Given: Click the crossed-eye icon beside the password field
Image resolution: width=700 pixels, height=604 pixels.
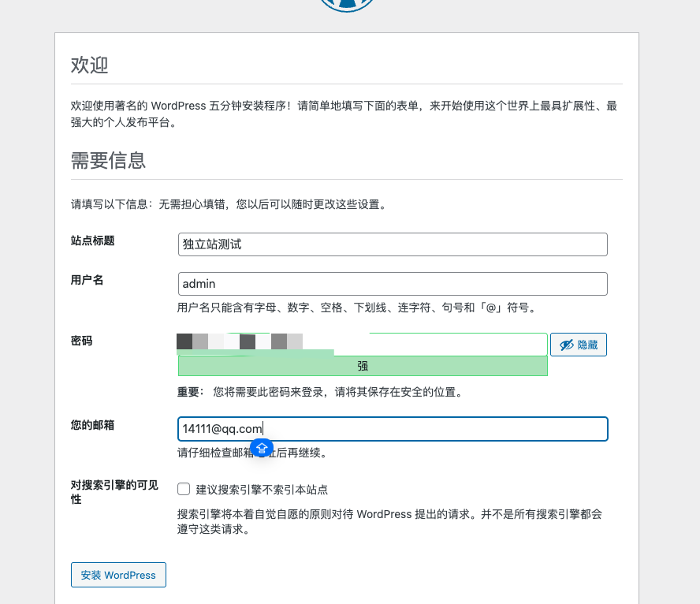Looking at the screenshot, I should (566, 345).
